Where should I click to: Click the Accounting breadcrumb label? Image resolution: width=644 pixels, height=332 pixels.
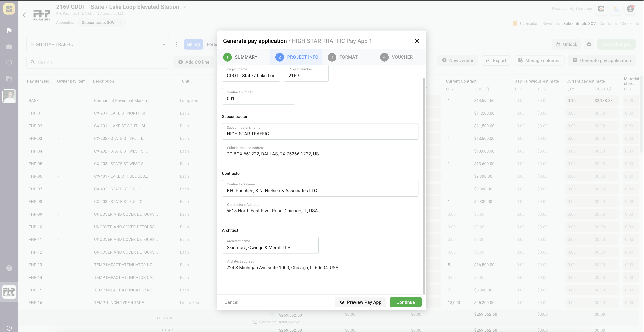65,22
